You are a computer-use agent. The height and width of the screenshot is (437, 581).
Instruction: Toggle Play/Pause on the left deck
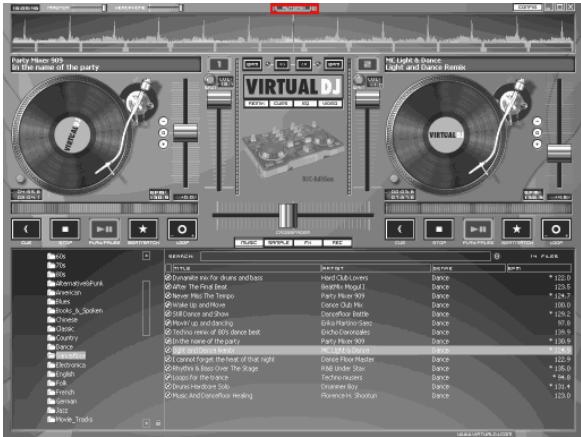(104, 229)
